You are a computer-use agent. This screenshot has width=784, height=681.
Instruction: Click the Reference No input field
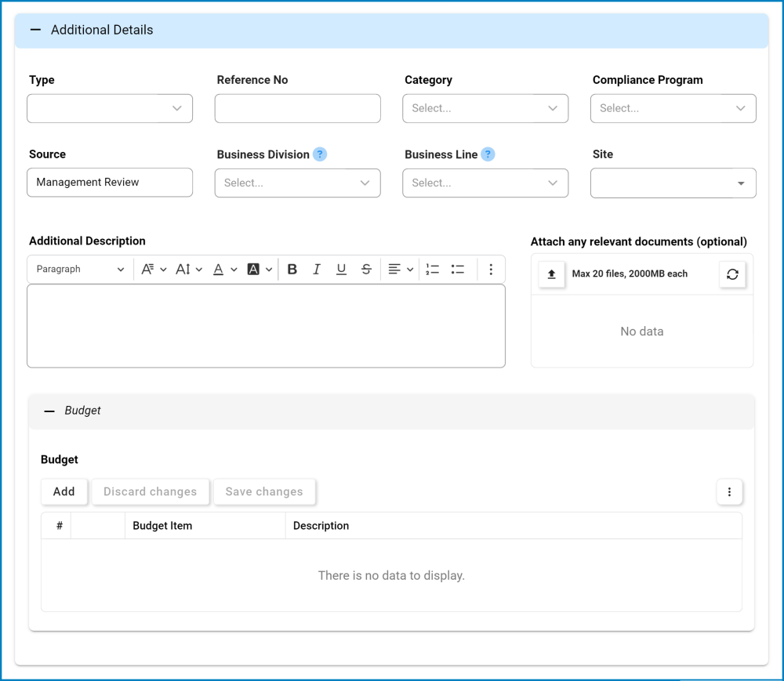tap(297, 109)
